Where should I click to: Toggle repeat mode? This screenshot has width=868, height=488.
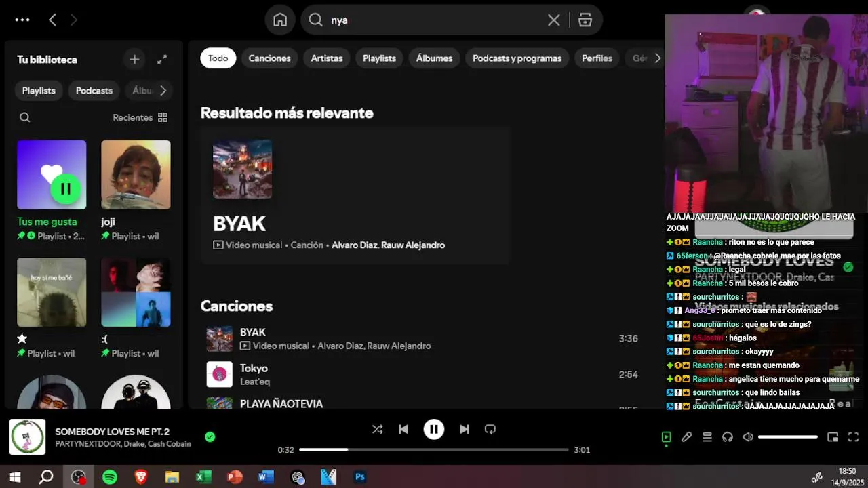(490, 429)
